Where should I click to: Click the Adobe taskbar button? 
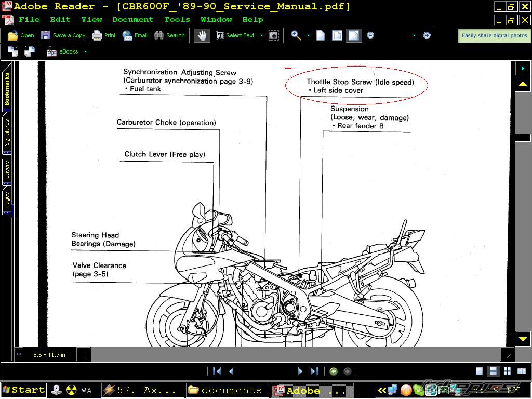tap(312, 390)
